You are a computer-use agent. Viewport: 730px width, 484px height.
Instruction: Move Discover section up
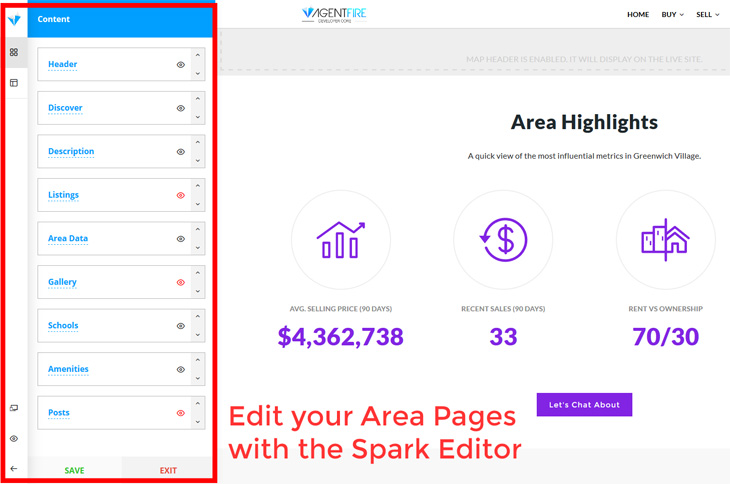click(198, 99)
